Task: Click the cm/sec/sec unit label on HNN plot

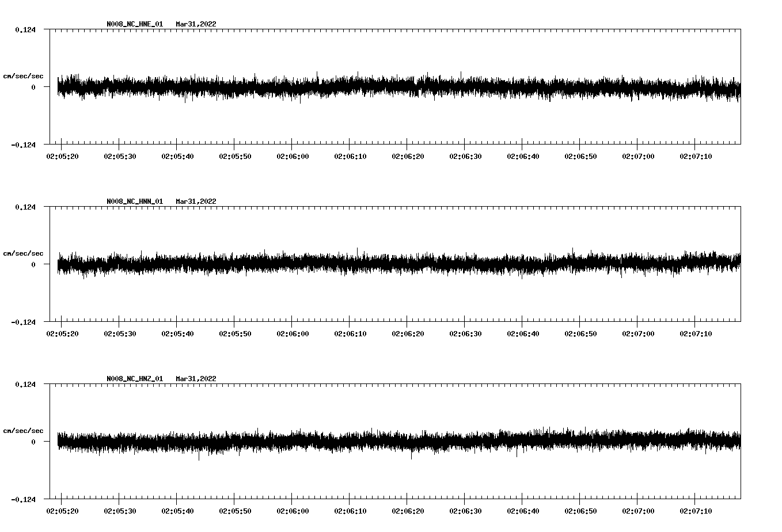Action: pyautogui.click(x=23, y=254)
